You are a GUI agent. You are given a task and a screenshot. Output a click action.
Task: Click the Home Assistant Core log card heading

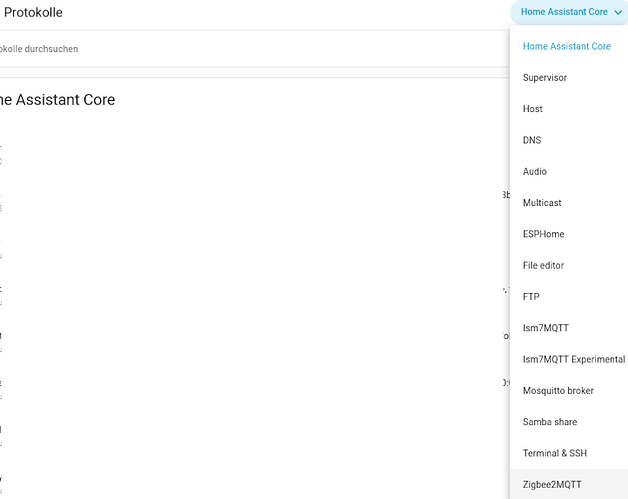tap(57, 100)
